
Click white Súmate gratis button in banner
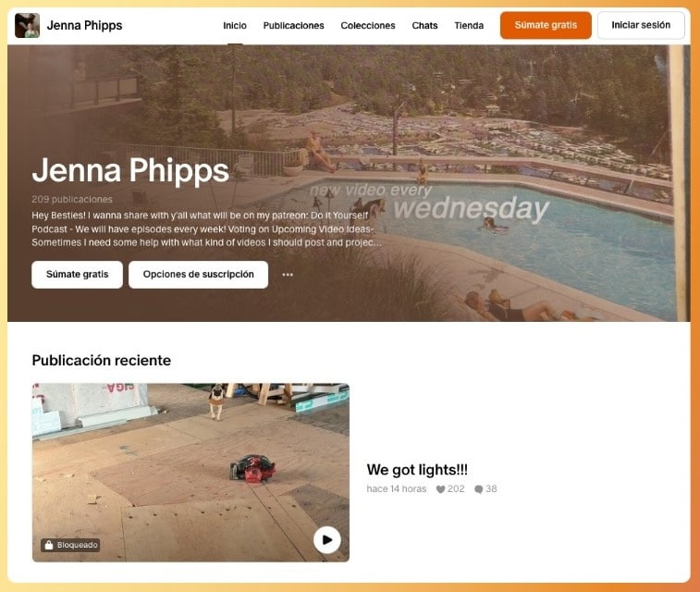[78, 275]
